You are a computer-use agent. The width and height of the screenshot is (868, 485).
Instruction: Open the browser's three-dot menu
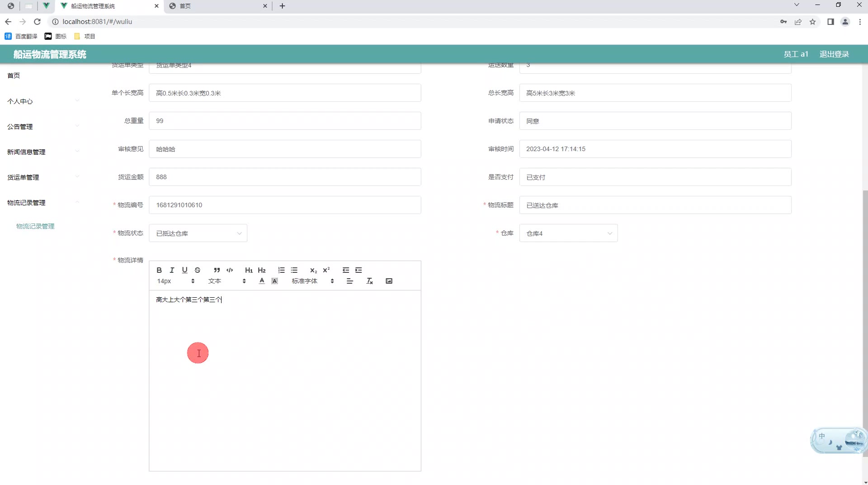coord(860,22)
